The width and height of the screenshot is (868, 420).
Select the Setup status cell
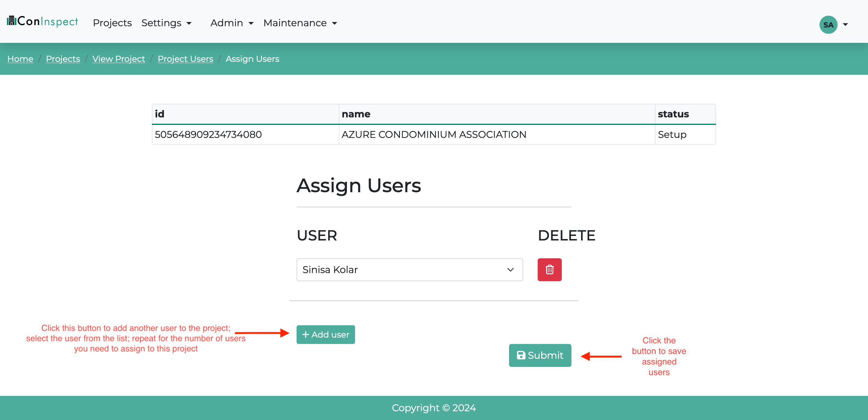(x=685, y=135)
